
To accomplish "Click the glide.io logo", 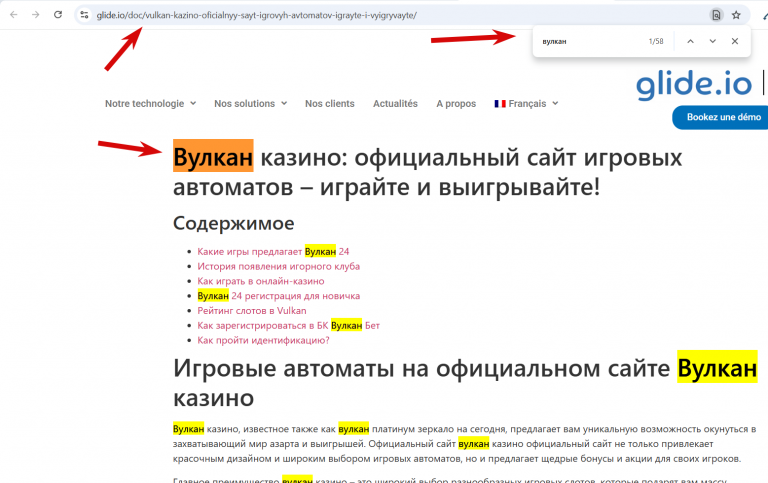I will click(x=694, y=85).
